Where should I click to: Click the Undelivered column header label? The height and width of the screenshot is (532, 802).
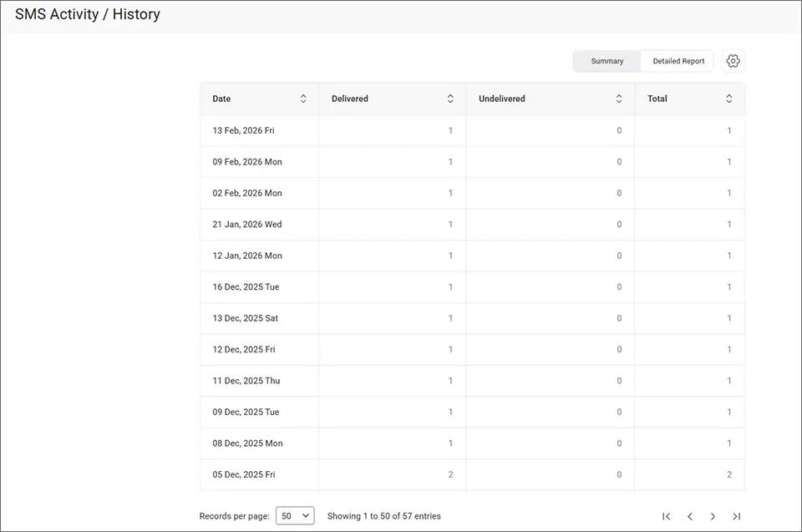pos(501,99)
